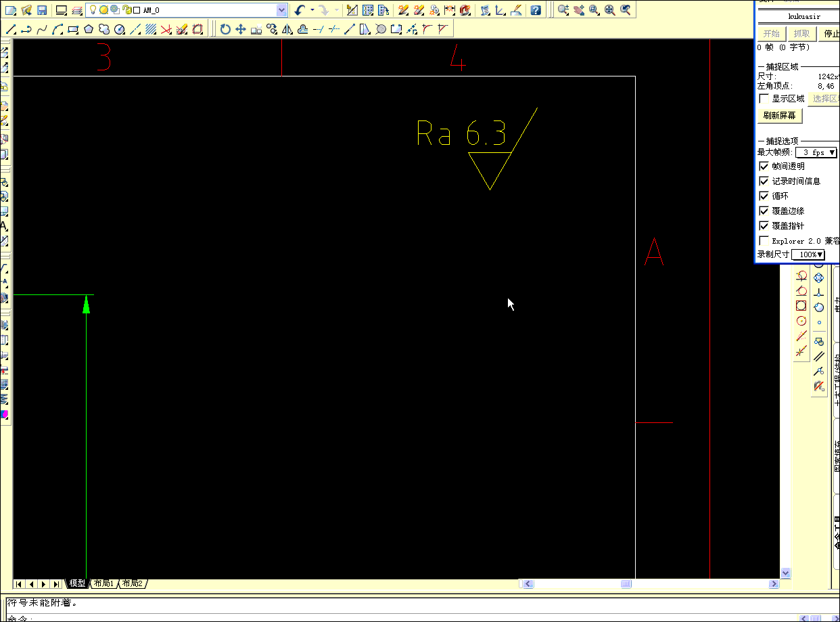Select the Hatch fill tool
The height and width of the screenshot is (622, 840).
coord(151,29)
